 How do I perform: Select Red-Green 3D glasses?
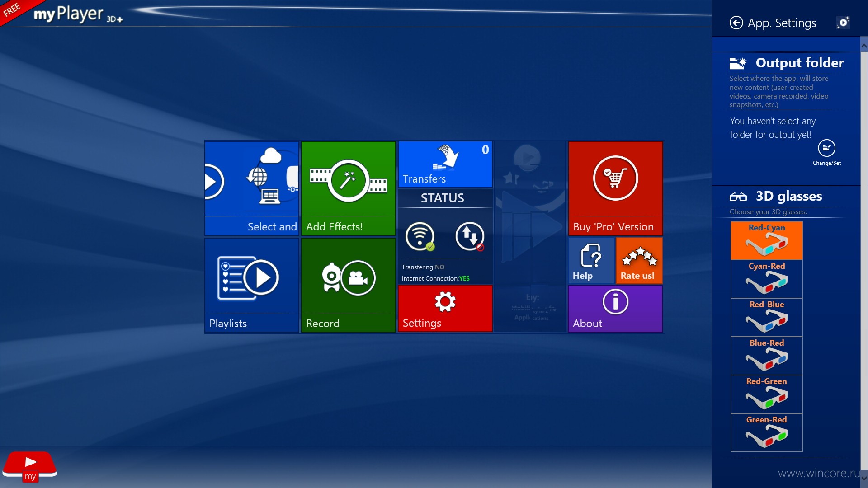coord(767,394)
